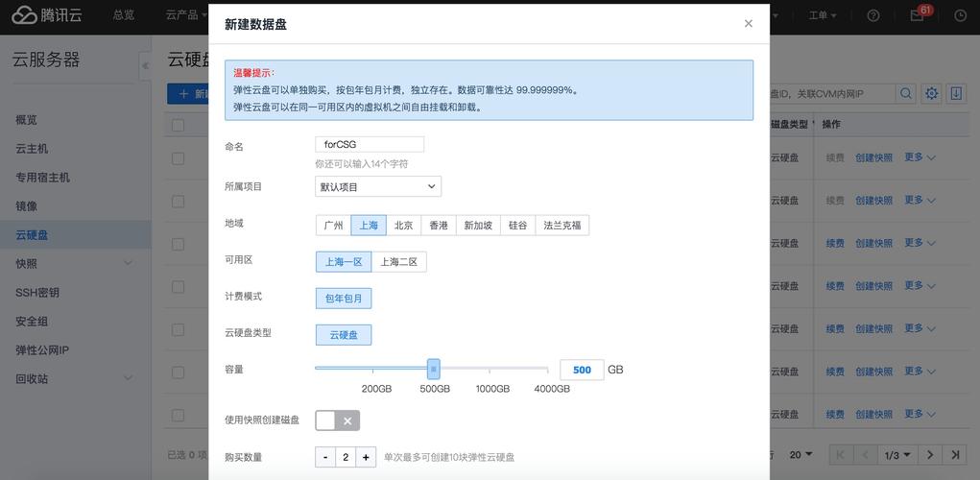Go to first page of disk list

pyautogui.click(x=841, y=455)
